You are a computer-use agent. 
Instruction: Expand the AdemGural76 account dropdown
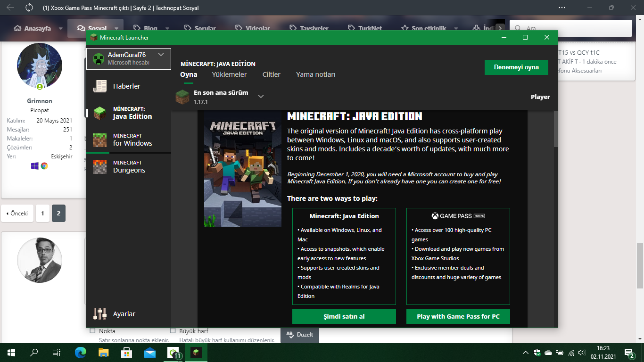[x=161, y=55]
